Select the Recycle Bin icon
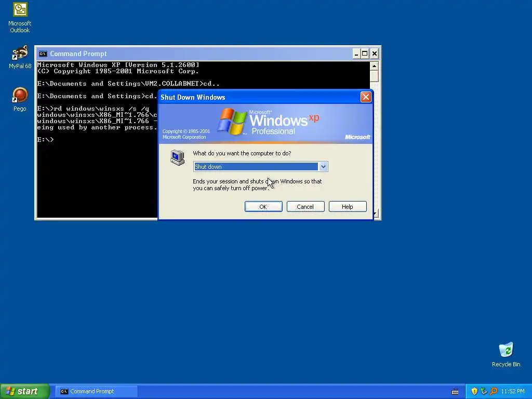Viewport: 532px width, 399px height. point(506,355)
